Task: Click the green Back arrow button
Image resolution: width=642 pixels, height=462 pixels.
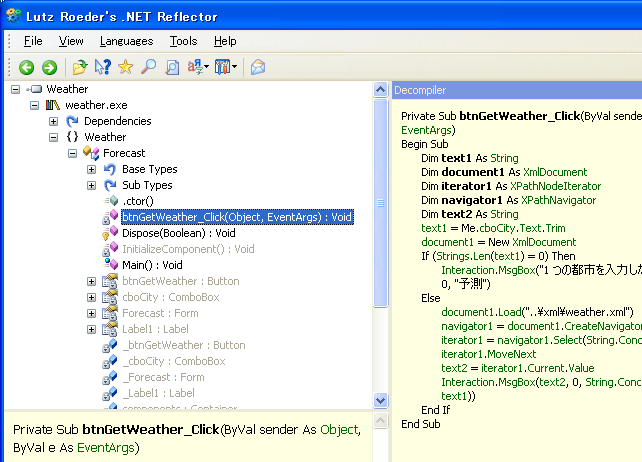Action: pos(27,67)
